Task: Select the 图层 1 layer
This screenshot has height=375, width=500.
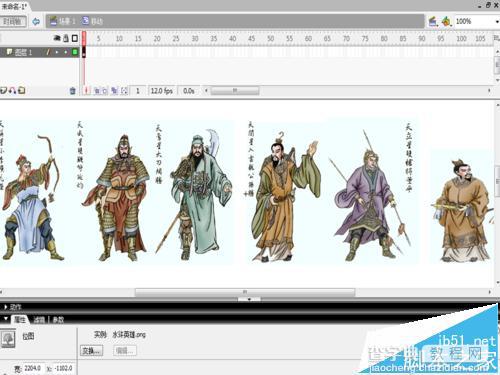Action: [23, 52]
